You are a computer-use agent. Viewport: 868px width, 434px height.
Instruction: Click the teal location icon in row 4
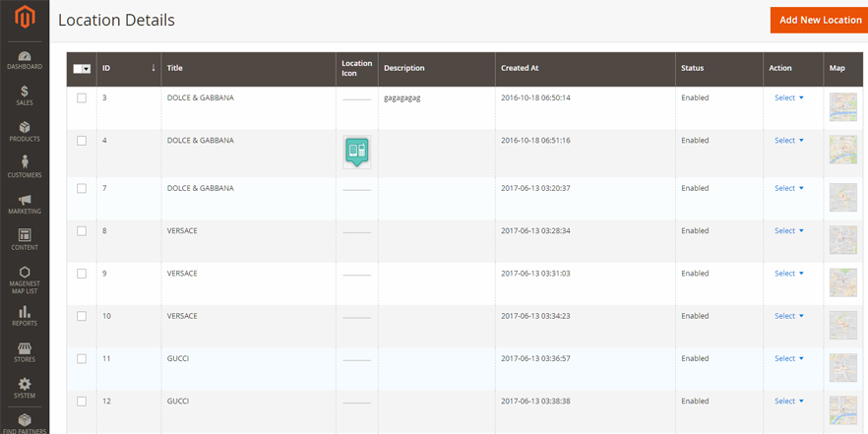pyautogui.click(x=356, y=152)
